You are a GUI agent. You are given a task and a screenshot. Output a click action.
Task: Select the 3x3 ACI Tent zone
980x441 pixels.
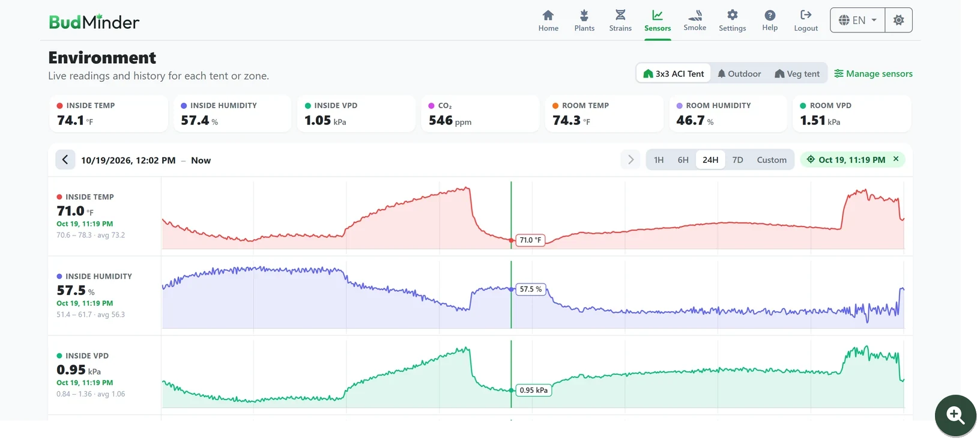[674, 73]
